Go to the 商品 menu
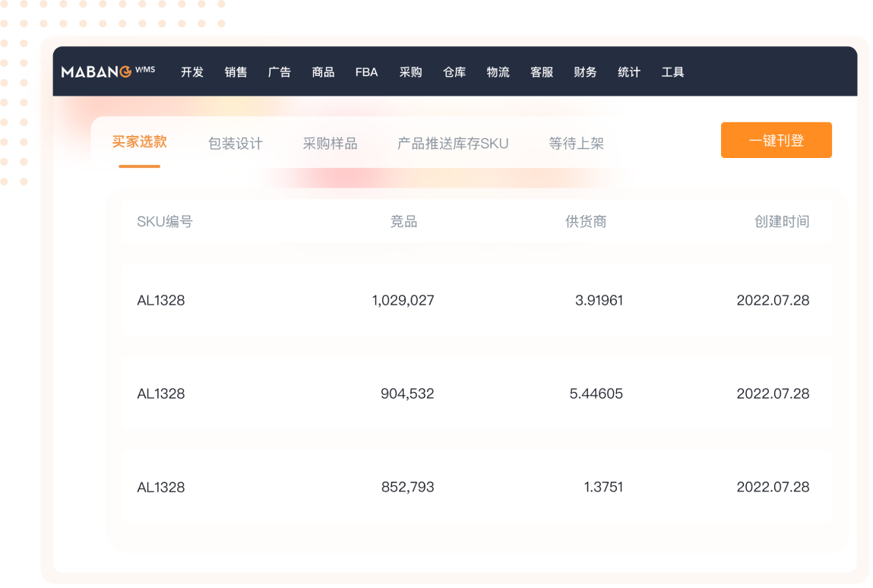Screen dimensions: 873x588 pyautogui.click(x=323, y=72)
